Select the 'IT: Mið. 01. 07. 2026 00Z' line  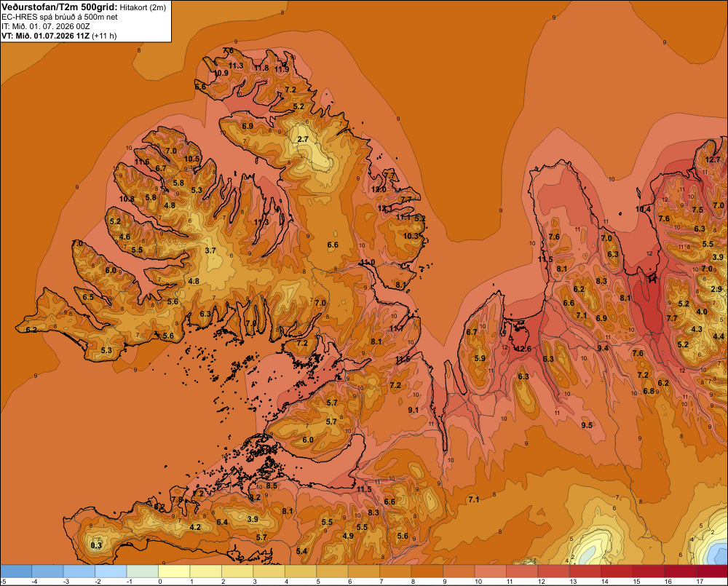(x=45, y=26)
